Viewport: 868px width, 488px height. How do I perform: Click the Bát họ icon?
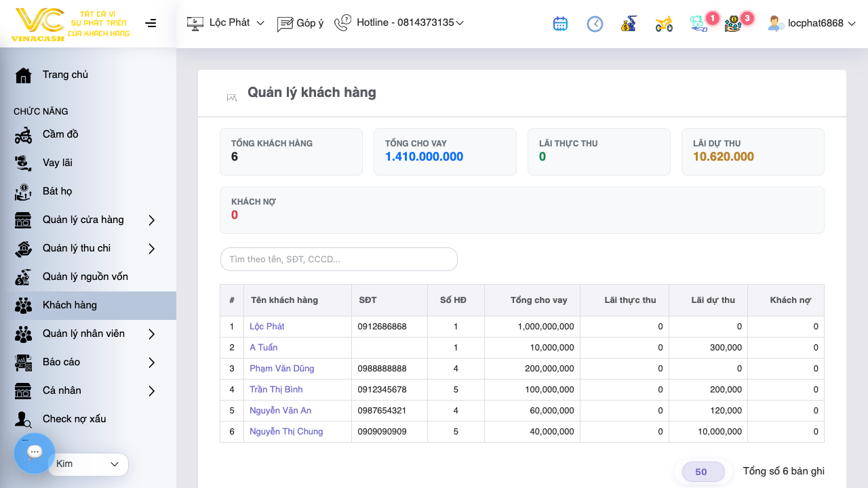pyautogui.click(x=24, y=191)
